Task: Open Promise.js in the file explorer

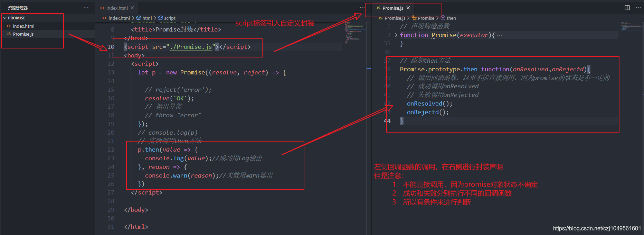Action: 23,34
